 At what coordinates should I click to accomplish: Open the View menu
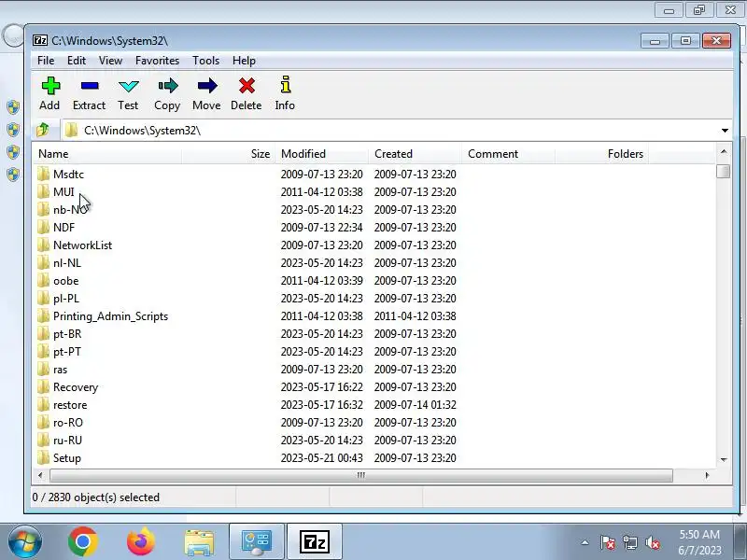coord(110,61)
